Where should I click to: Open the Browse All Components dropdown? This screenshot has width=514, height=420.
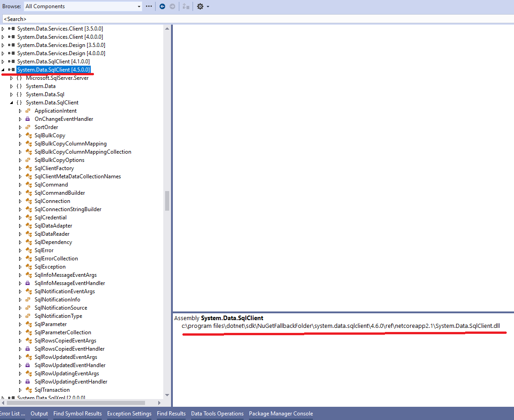pos(138,6)
